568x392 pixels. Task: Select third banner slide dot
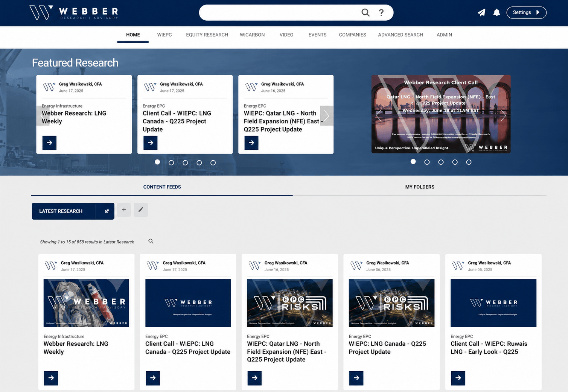(441, 162)
